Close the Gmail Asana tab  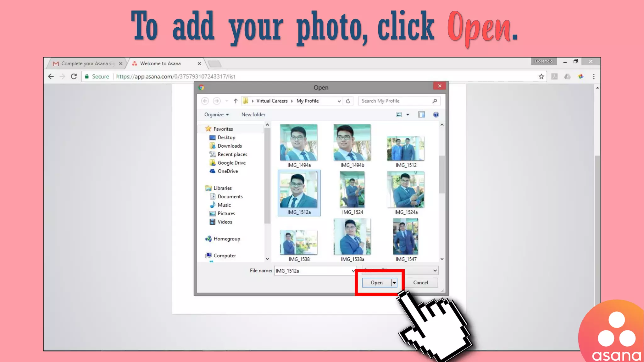click(120, 63)
